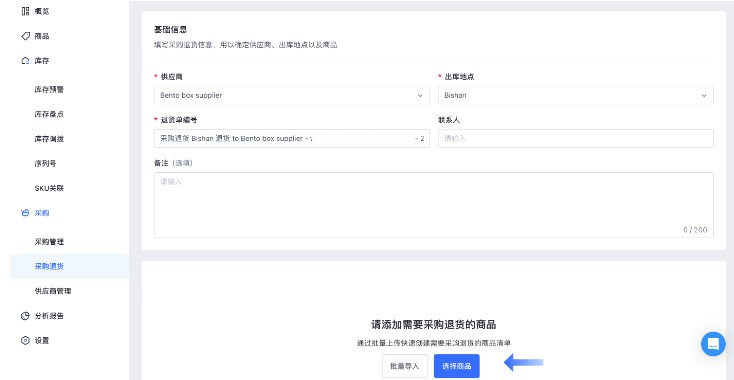This screenshot has height=380, width=734.
Task: Open the chat support bubble icon
Action: 713,344
